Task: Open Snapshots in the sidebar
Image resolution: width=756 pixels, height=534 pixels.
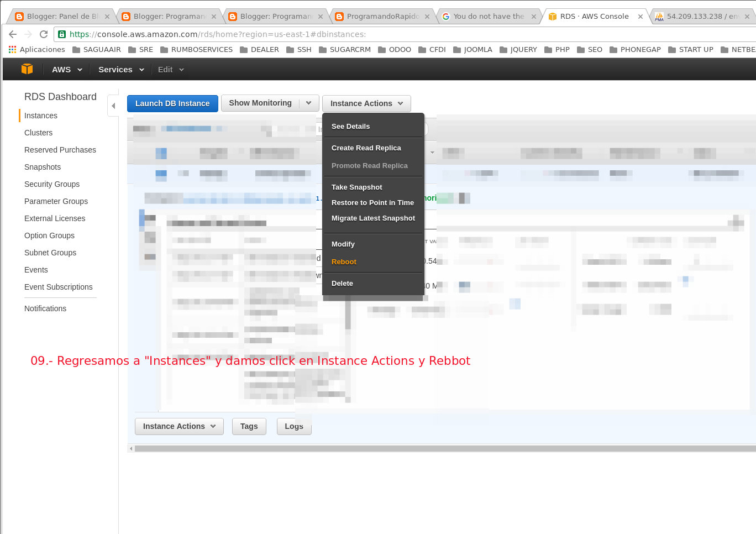Action: tap(43, 167)
